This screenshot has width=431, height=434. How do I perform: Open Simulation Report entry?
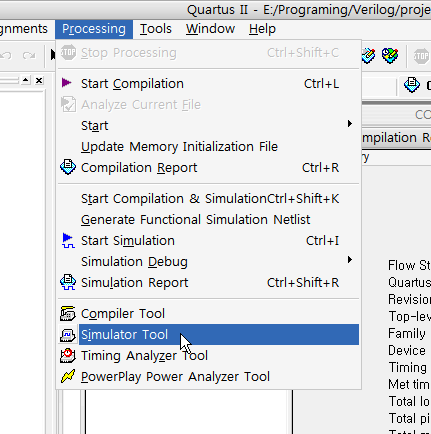click(x=209, y=283)
